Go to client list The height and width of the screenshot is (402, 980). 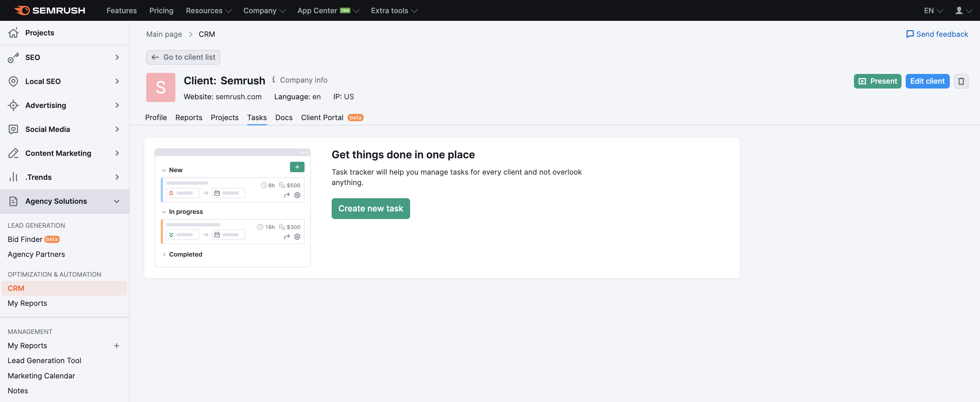coord(183,57)
